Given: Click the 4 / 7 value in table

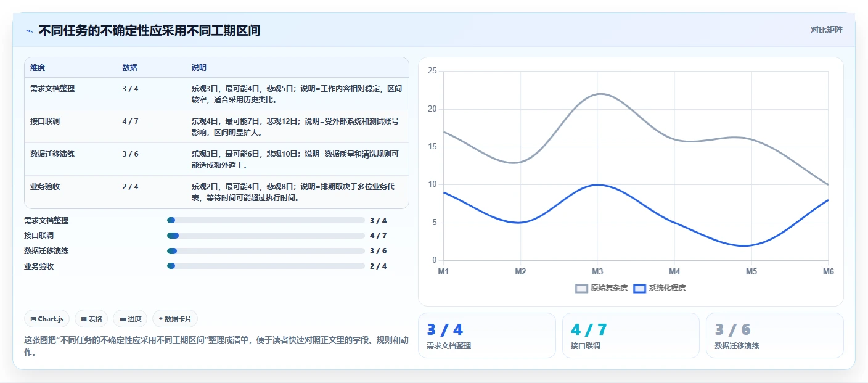Looking at the screenshot, I should 130,121.
